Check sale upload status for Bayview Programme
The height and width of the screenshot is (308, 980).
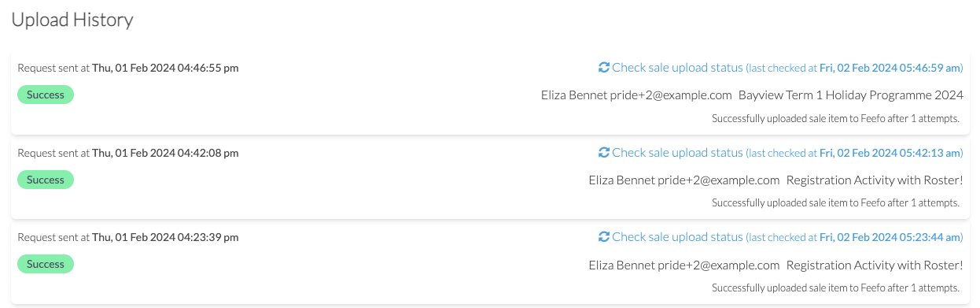pos(677,68)
